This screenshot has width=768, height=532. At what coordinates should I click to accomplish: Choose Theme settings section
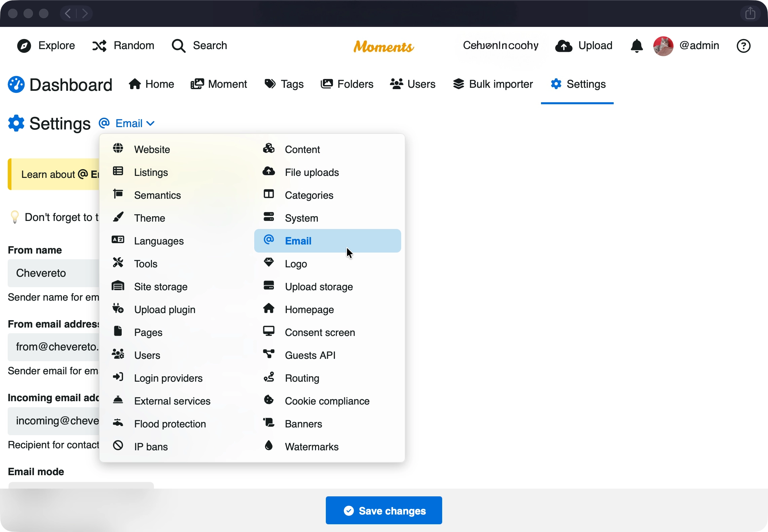point(150,218)
